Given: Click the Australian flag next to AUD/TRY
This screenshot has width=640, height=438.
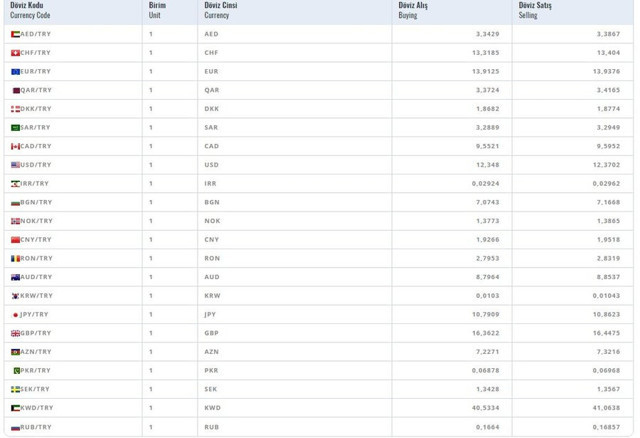Looking at the screenshot, I should pos(15,277).
